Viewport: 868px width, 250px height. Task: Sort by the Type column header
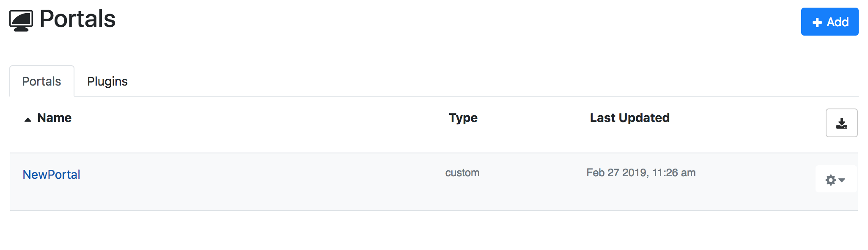click(463, 118)
